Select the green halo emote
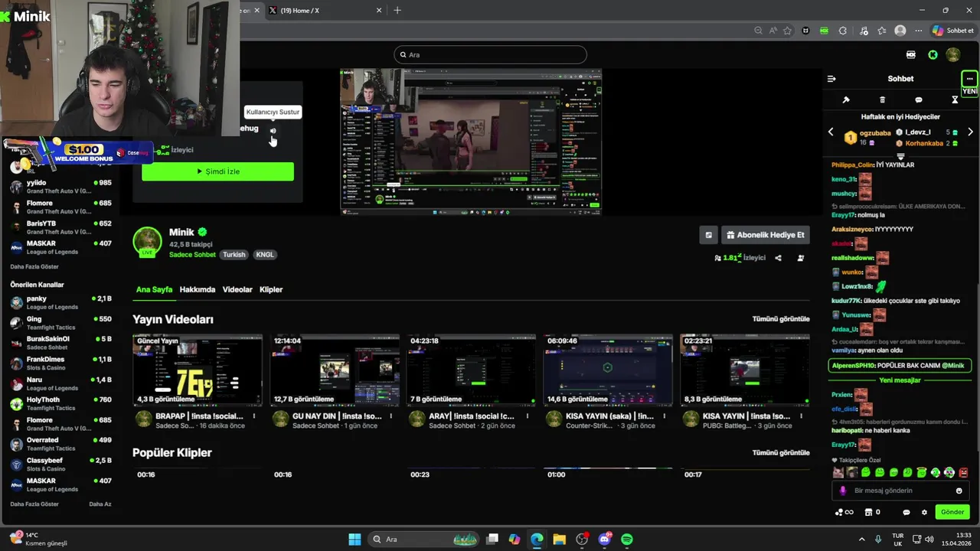The width and height of the screenshot is (980, 551). tap(922, 472)
